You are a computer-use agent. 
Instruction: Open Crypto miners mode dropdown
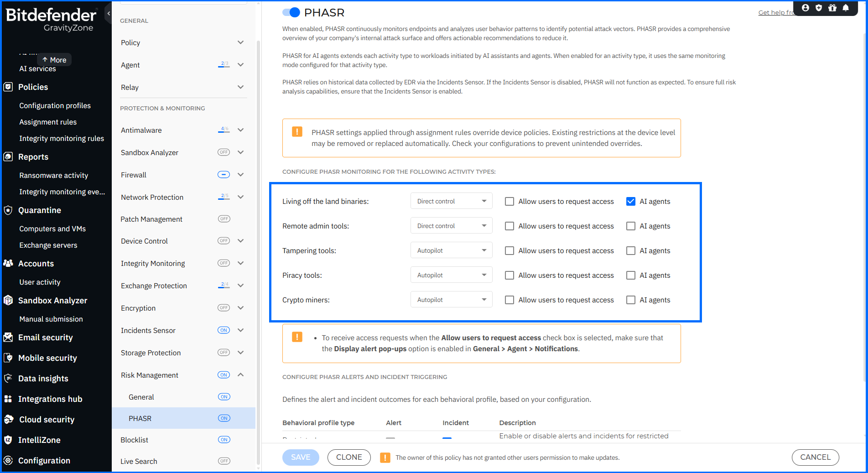[451, 300]
